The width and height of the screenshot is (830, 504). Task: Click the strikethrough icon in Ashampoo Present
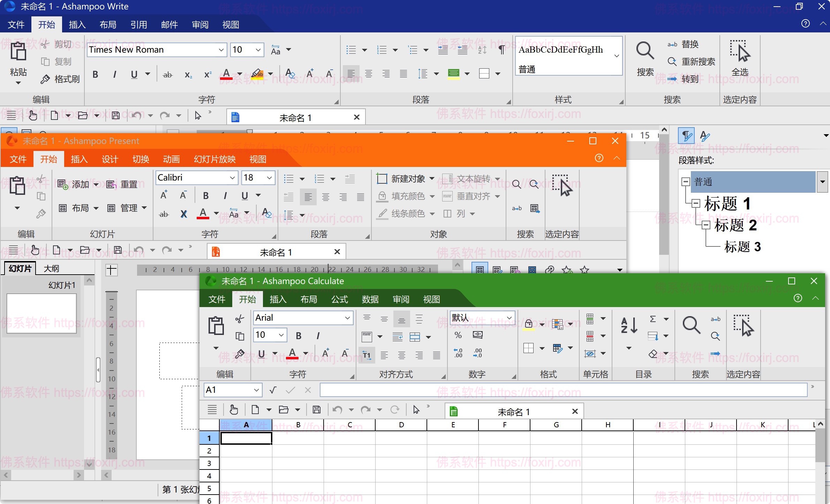click(164, 214)
